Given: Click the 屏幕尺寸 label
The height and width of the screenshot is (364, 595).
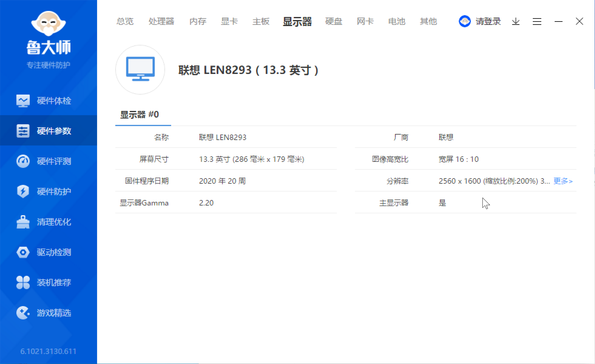Looking at the screenshot, I should click(x=154, y=159).
